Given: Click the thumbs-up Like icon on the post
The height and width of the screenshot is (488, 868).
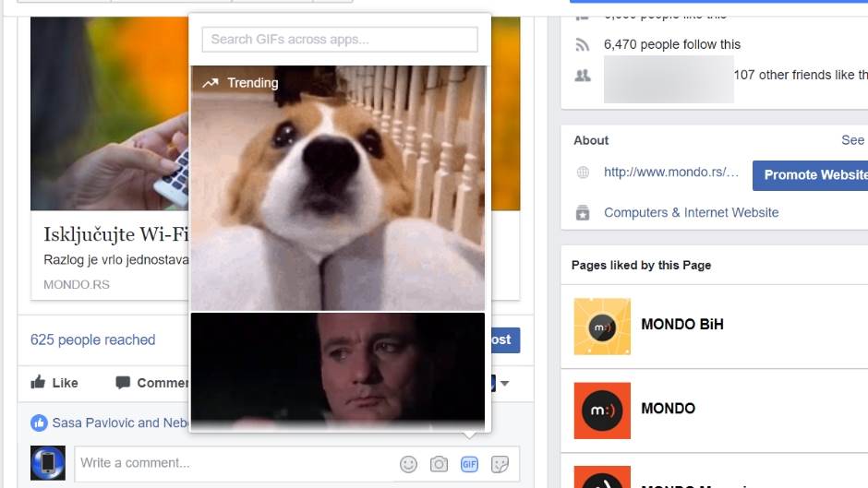Looking at the screenshot, I should click(39, 383).
